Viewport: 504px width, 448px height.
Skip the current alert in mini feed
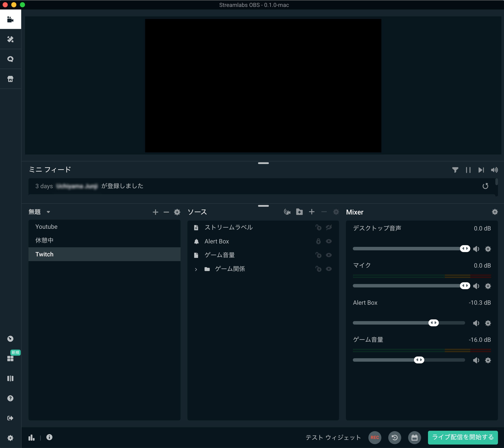point(481,170)
